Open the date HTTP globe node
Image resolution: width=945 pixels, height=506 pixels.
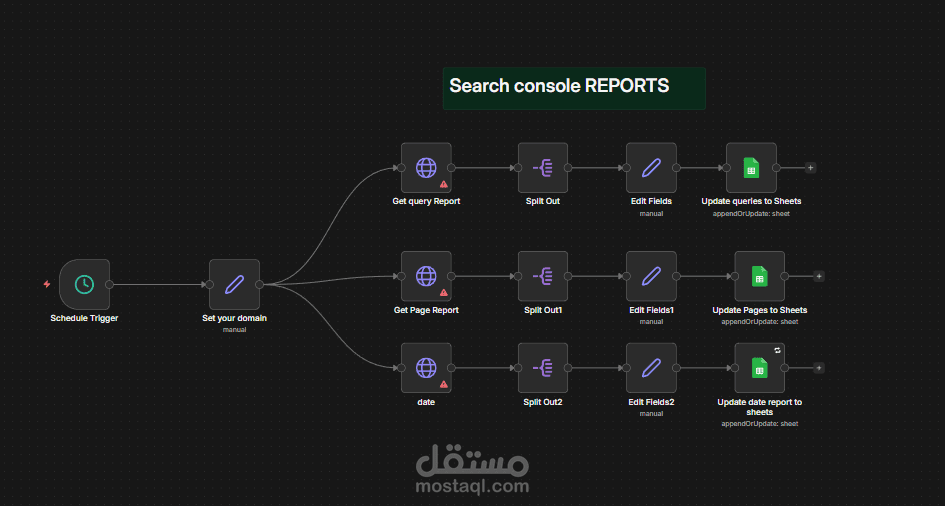pyautogui.click(x=426, y=368)
